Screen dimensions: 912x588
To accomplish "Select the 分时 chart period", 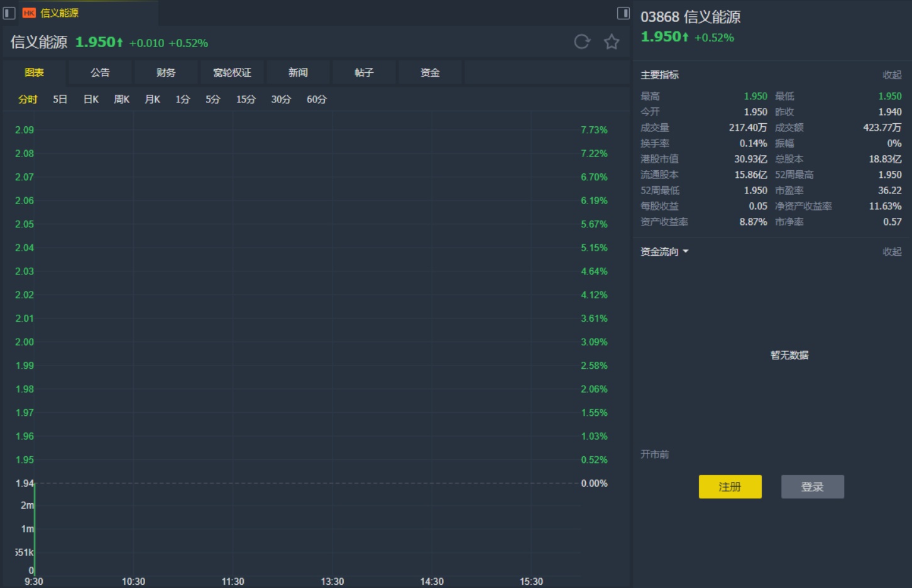I will (28, 99).
